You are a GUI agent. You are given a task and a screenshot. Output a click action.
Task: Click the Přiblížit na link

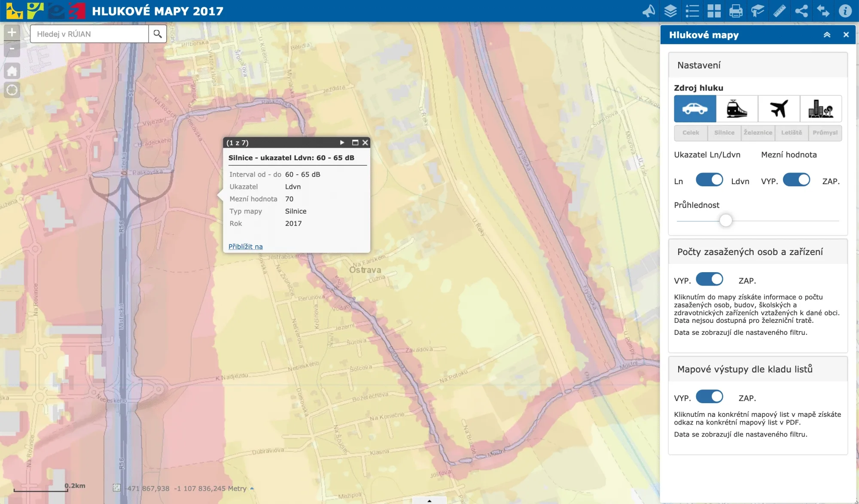click(x=245, y=246)
